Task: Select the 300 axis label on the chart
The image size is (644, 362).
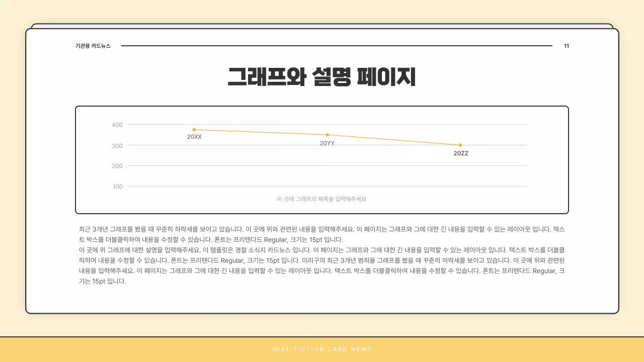Action: (118, 145)
